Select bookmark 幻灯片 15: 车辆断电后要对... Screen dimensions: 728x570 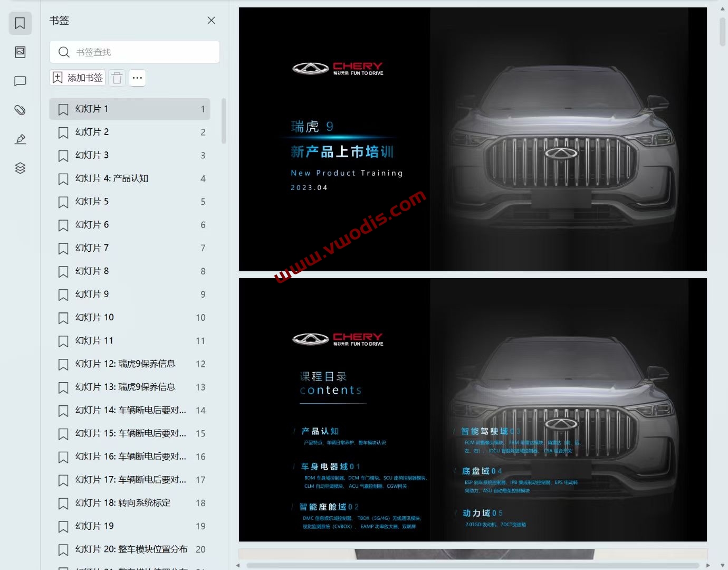[130, 434]
